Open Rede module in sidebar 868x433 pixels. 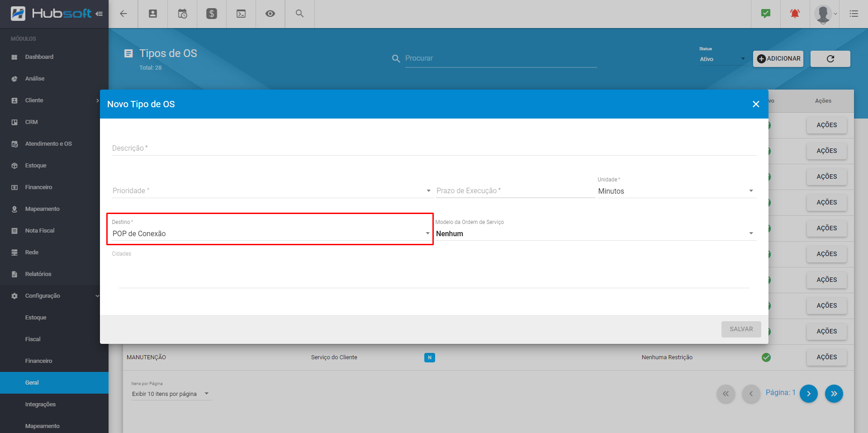click(54, 252)
